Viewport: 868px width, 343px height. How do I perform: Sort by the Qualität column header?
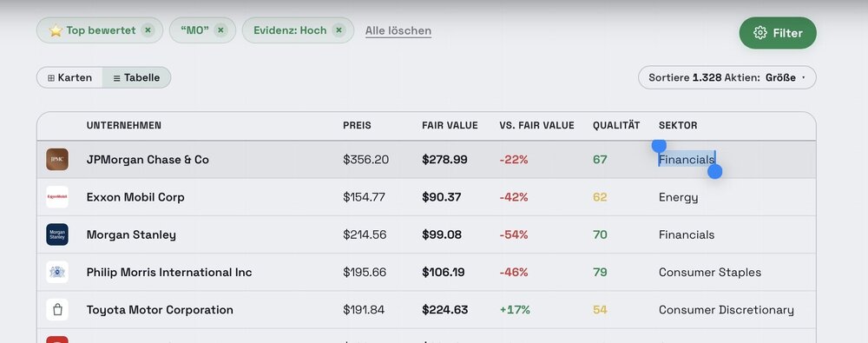click(616, 126)
